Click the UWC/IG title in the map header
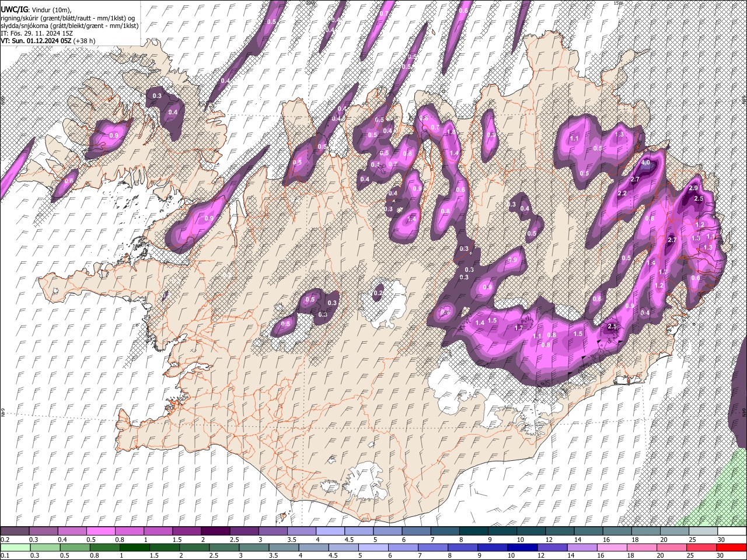 [14, 10]
